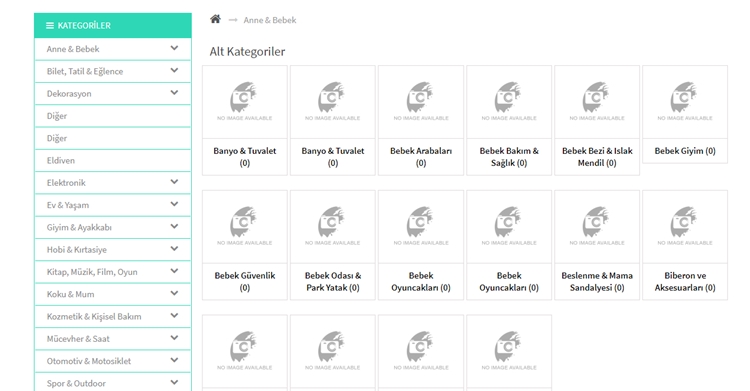This screenshot has height=391, width=750.
Task: Open Bebek Bezi & Islak Mendil link
Action: (x=597, y=156)
